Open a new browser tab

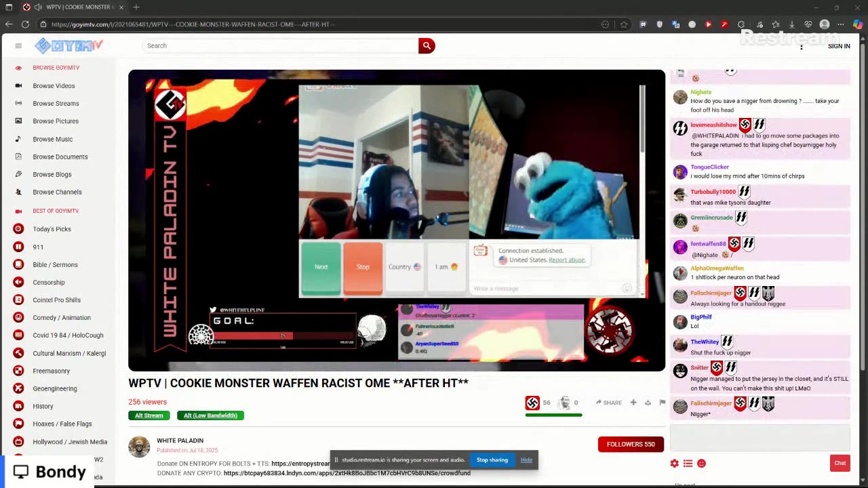coord(136,7)
